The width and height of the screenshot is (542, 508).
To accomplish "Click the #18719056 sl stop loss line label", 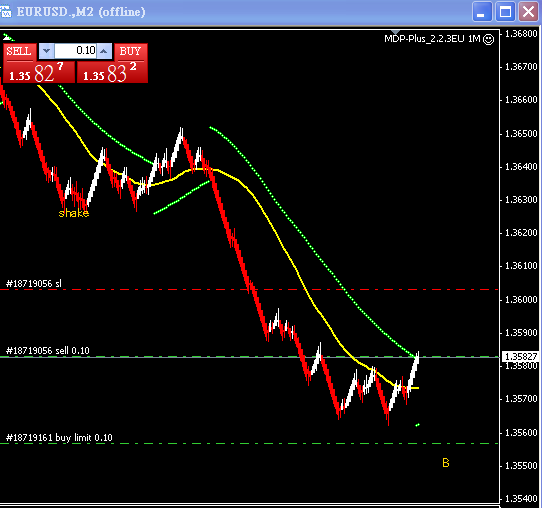I will 34,284.
